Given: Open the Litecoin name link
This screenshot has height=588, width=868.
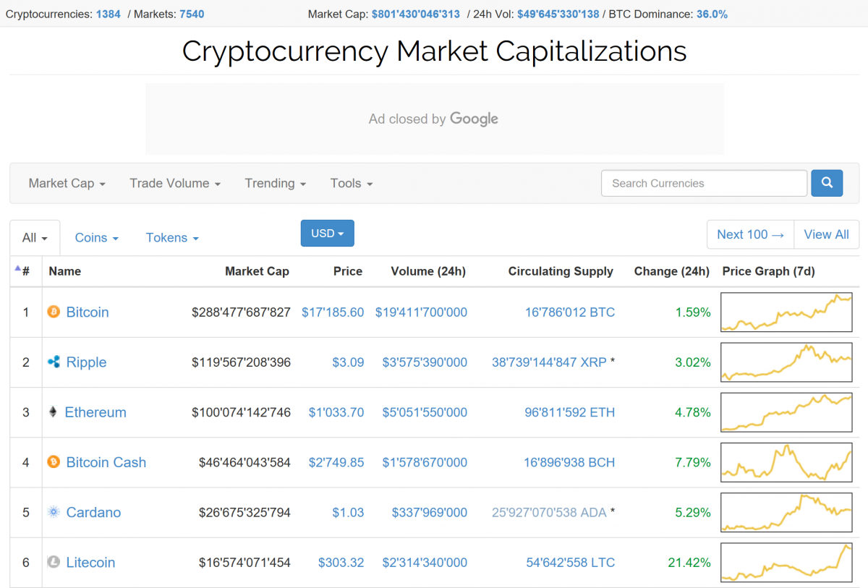Looking at the screenshot, I should [90, 562].
